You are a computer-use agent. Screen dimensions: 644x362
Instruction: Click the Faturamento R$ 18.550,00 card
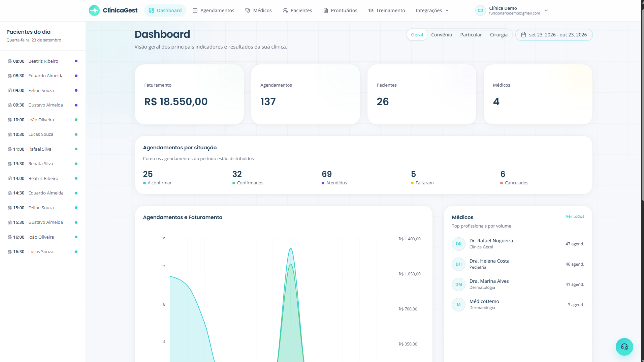189,94
